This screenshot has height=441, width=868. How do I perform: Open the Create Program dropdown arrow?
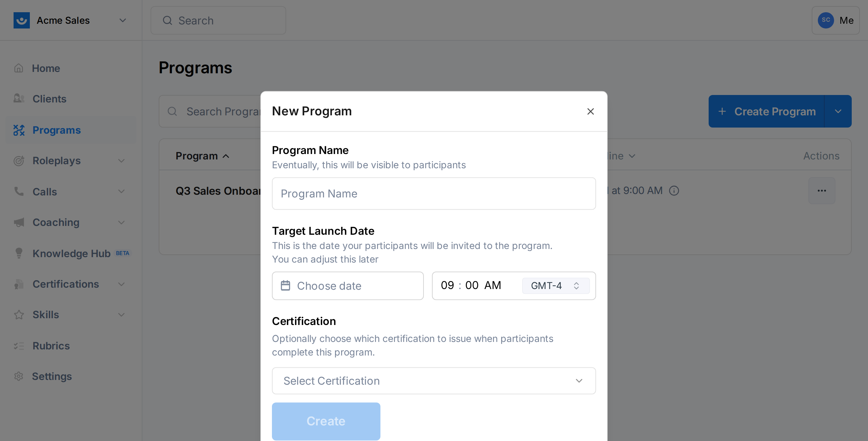pyautogui.click(x=838, y=111)
